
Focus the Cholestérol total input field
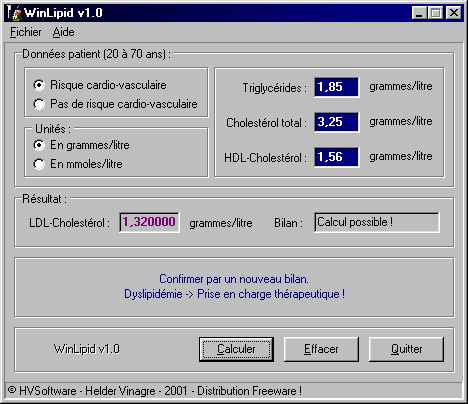click(337, 122)
